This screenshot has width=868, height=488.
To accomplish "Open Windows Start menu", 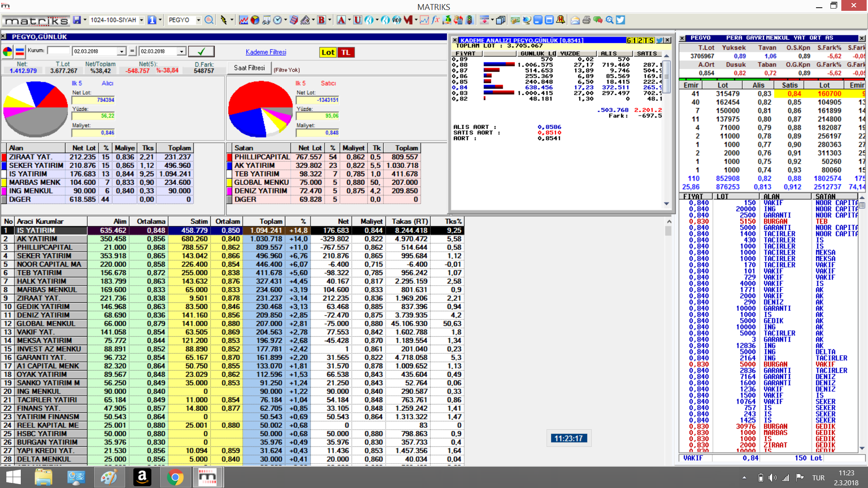I will click(14, 477).
